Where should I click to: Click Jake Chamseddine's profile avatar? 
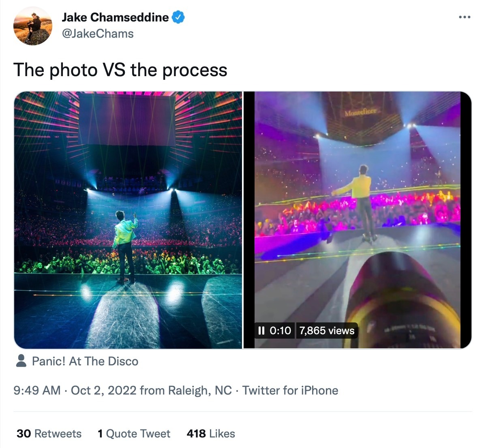click(x=32, y=26)
